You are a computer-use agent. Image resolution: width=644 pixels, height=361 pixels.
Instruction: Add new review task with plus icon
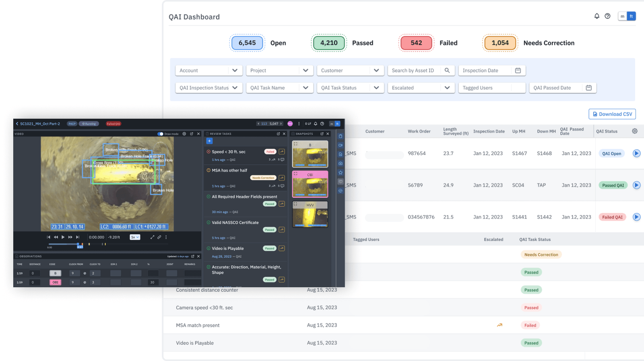click(209, 141)
